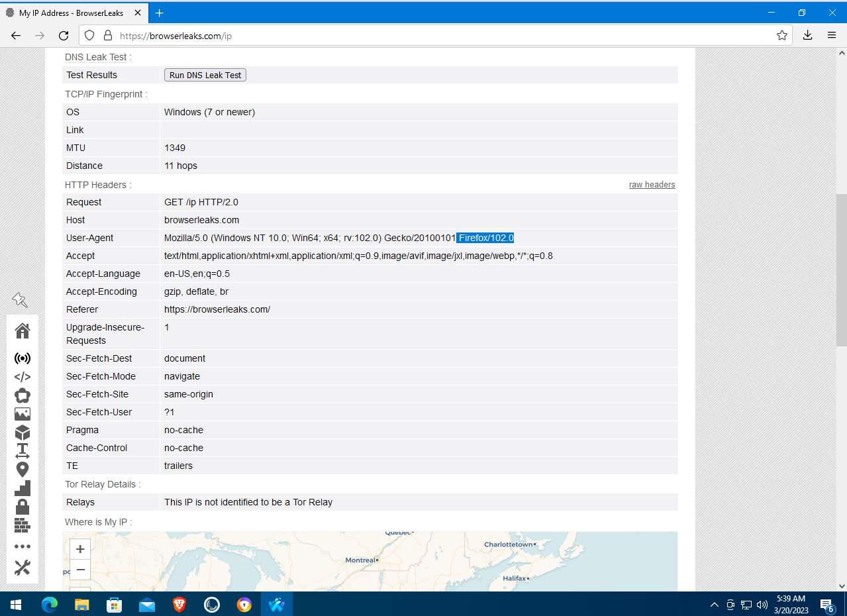Click the Run DNS Leak Test button
The width and height of the screenshot is (847, 616).
tap(205, 75)
